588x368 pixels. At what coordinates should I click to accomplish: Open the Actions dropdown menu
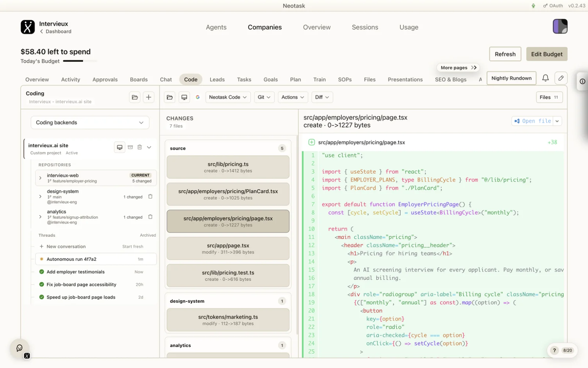coord(293,97)
